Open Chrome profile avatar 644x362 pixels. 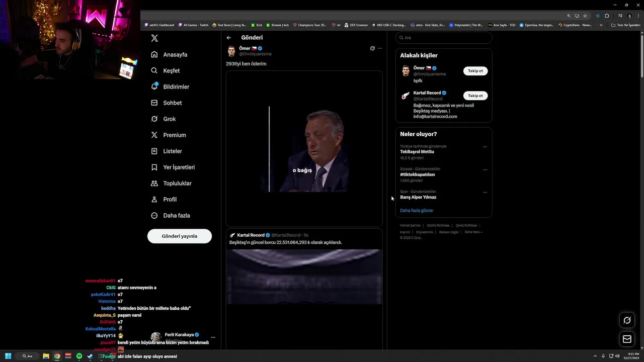coord(629,16)
